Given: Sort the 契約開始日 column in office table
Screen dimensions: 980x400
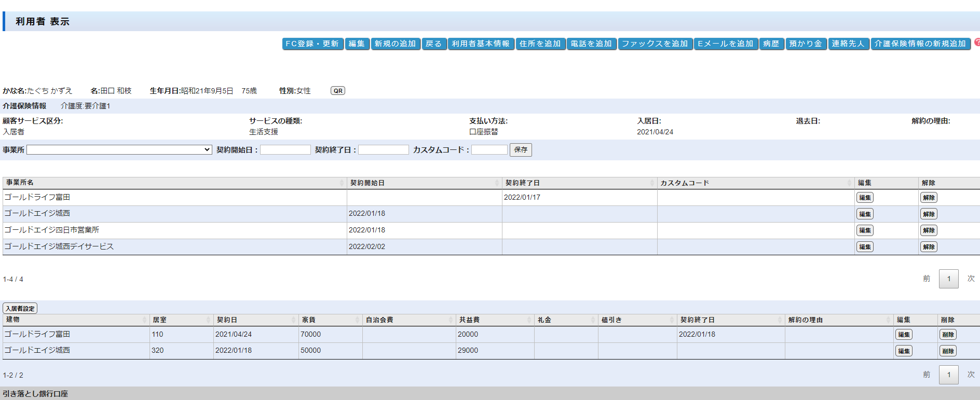Looking at the screenshot, I should pos(497,183).
